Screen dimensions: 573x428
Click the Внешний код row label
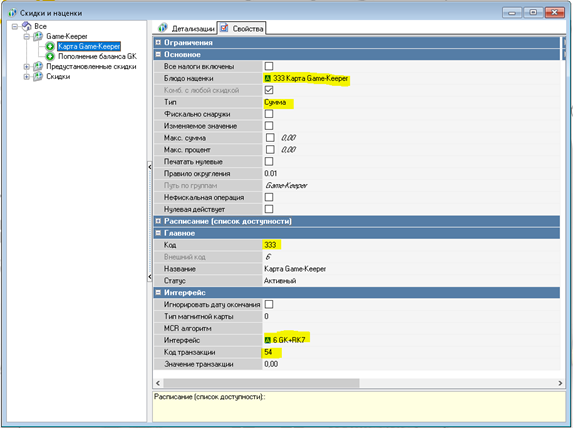pyautogui.click(x=185, y=257)
